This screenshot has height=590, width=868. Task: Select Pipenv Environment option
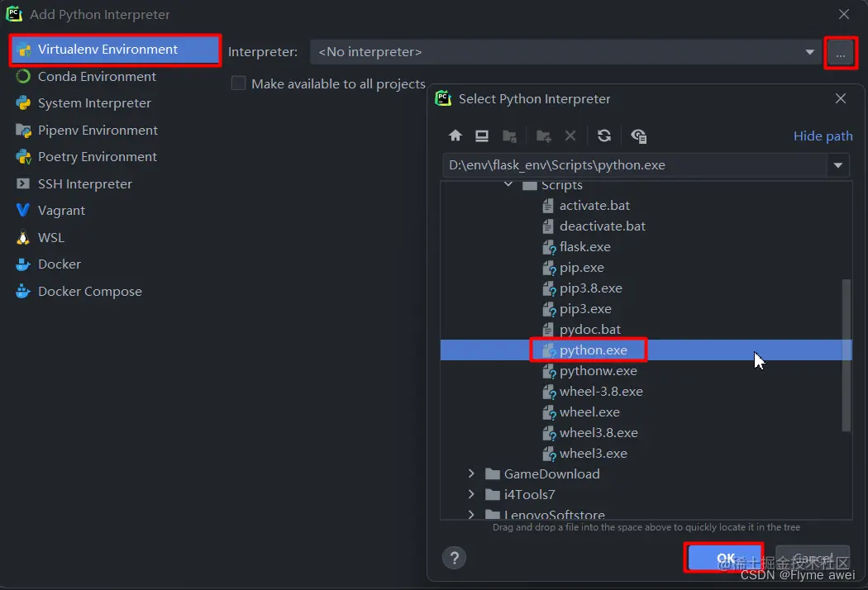(98, 130)
